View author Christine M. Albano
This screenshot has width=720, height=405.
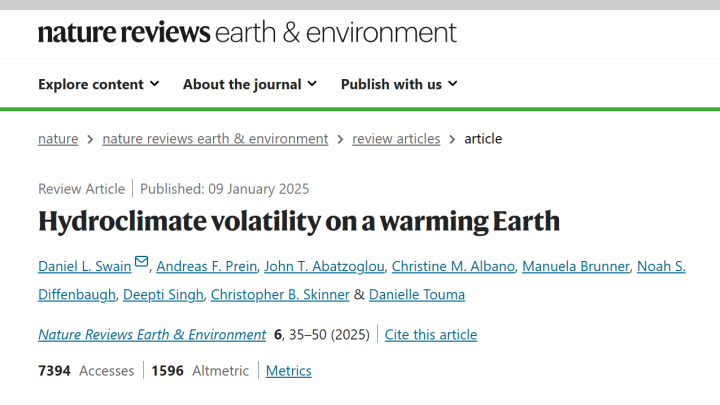455,266
